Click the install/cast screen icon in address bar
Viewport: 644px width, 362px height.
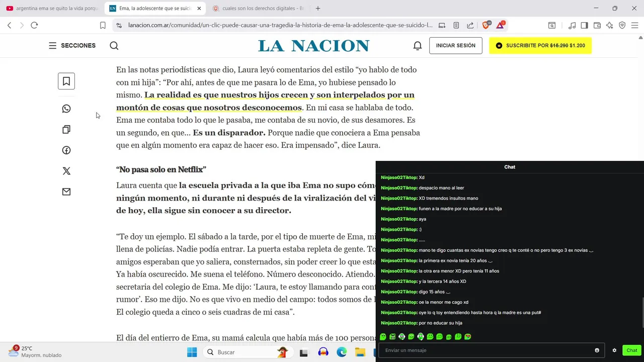442,25
